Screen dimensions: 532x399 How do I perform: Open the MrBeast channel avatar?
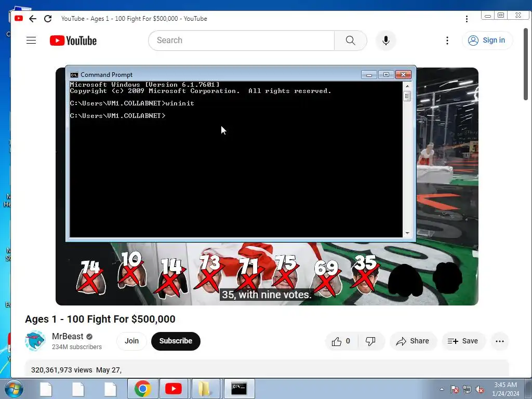[x=35, y=341]
